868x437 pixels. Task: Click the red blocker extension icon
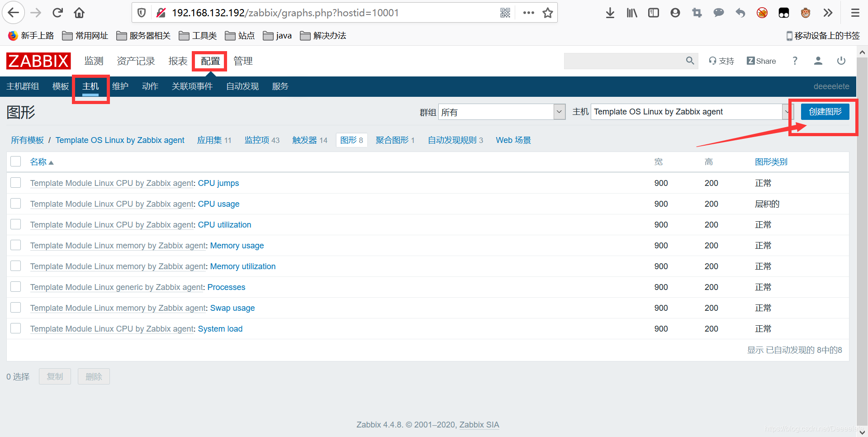pyautogui.click(x=762, y=13)
